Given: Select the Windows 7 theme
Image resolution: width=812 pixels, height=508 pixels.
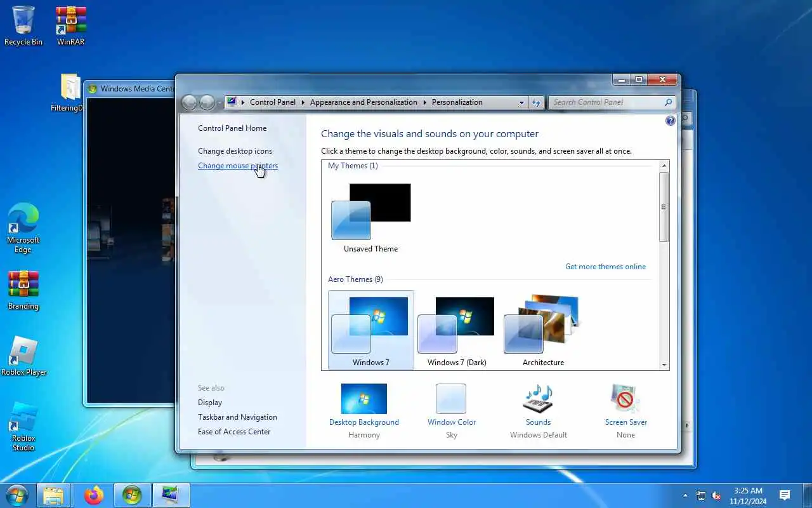Looking at the screenshot, I should pyautogui.click(x=371, y=330).
